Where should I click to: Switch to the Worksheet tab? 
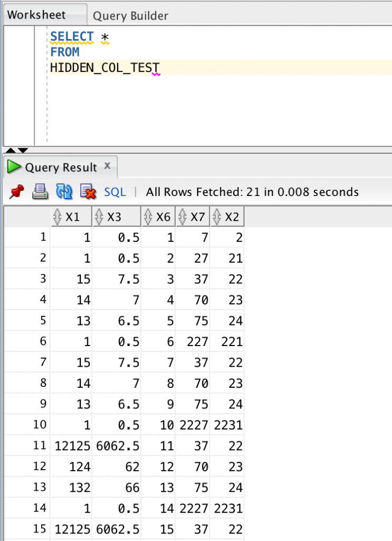(x=36, y=15)
